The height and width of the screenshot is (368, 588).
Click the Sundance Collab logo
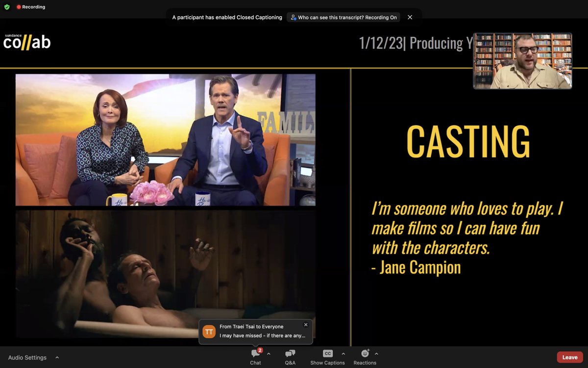tap(27, 42)
